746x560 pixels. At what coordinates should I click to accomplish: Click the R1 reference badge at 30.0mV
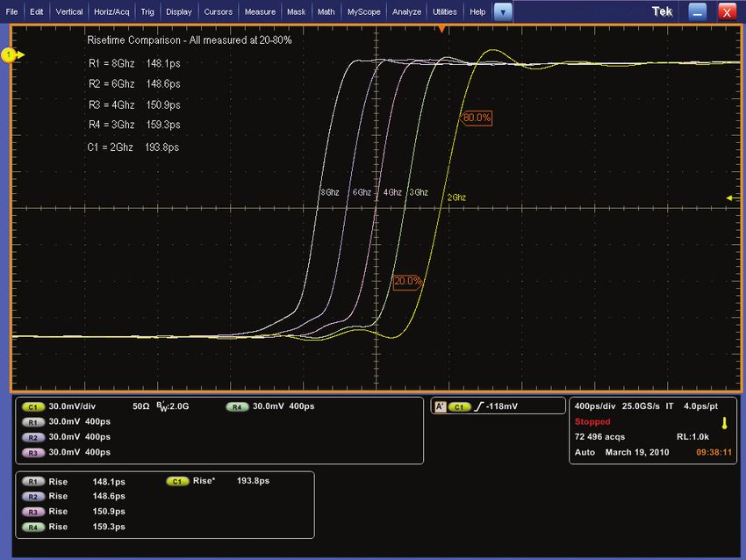pyautogui.click(x=34, y=422)
